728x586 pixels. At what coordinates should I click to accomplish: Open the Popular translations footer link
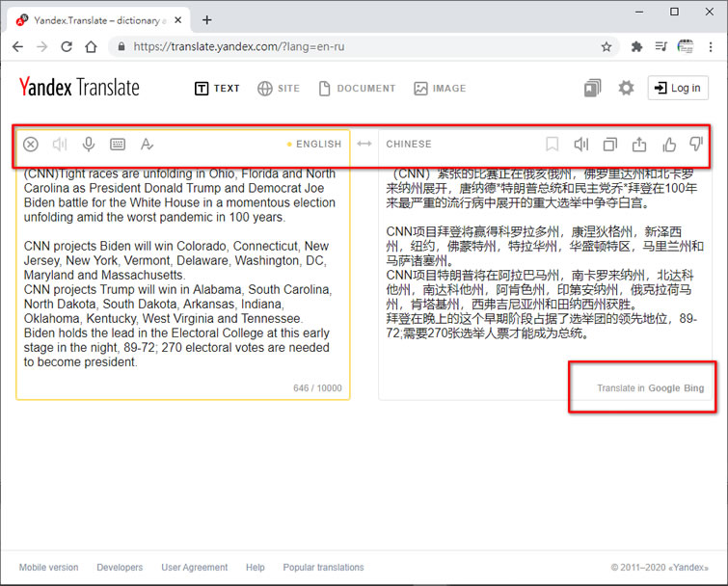324,567
